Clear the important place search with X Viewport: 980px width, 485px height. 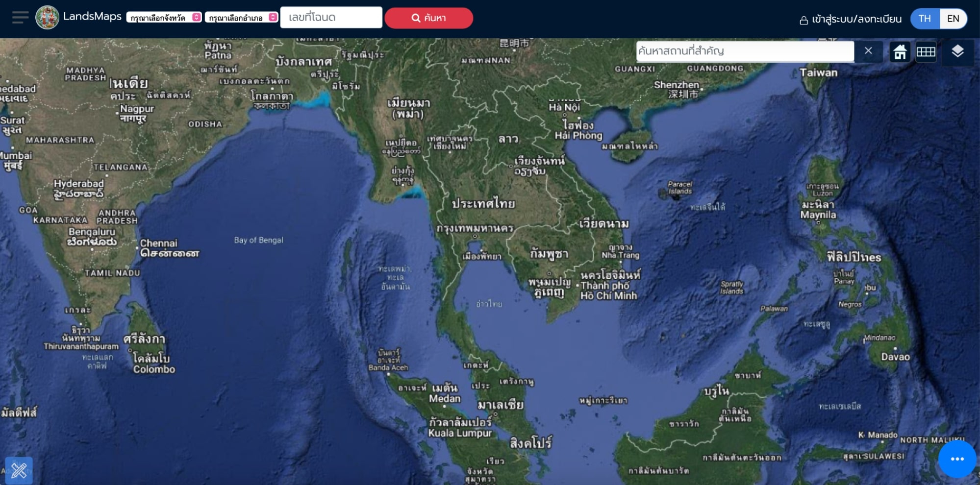point(868,51)
